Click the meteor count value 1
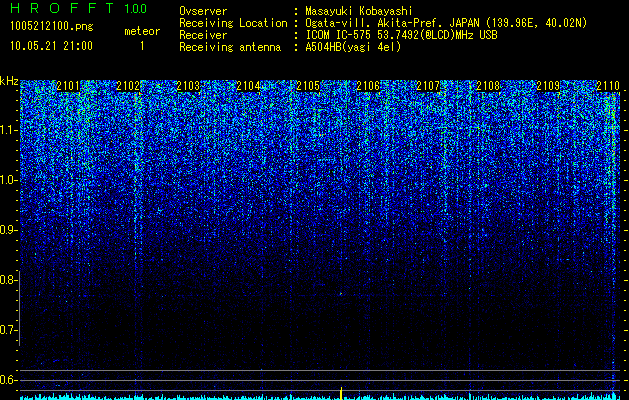 point(142,46)
